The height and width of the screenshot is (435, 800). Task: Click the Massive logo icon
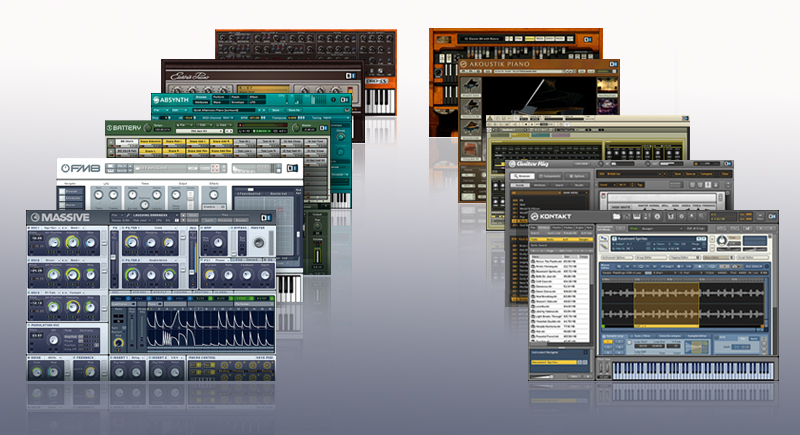35,217
